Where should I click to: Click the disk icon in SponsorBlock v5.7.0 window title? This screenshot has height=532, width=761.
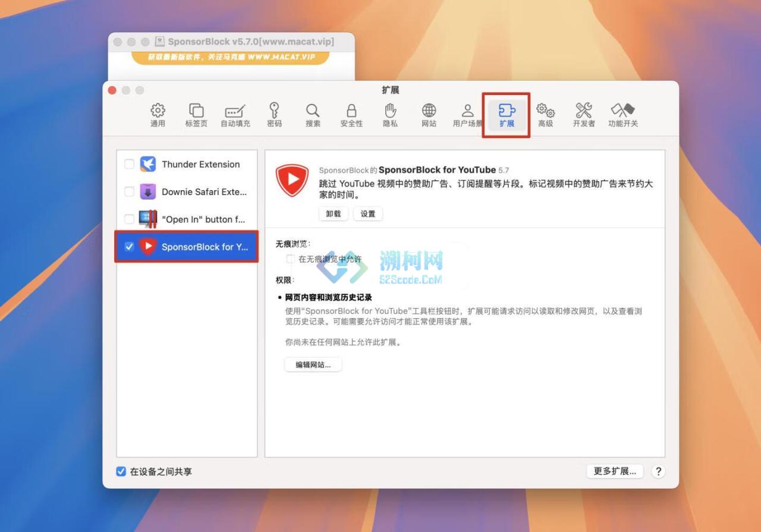pos(159,42)
